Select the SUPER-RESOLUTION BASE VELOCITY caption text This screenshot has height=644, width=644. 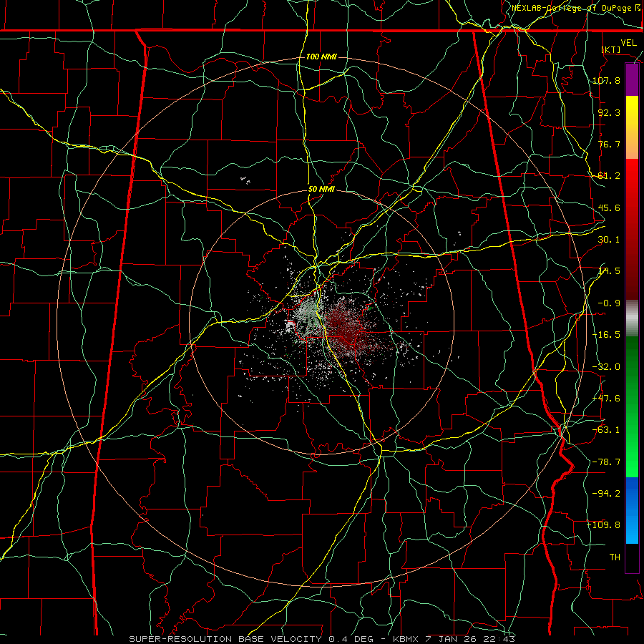225,639
